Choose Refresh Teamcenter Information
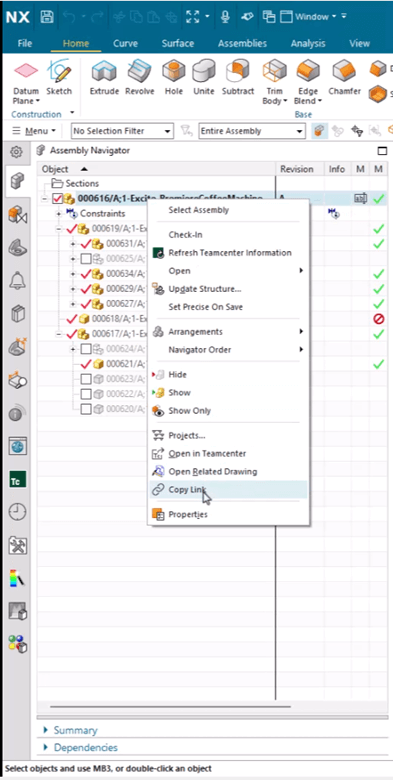393x780 pixels. tap(229, 253)
